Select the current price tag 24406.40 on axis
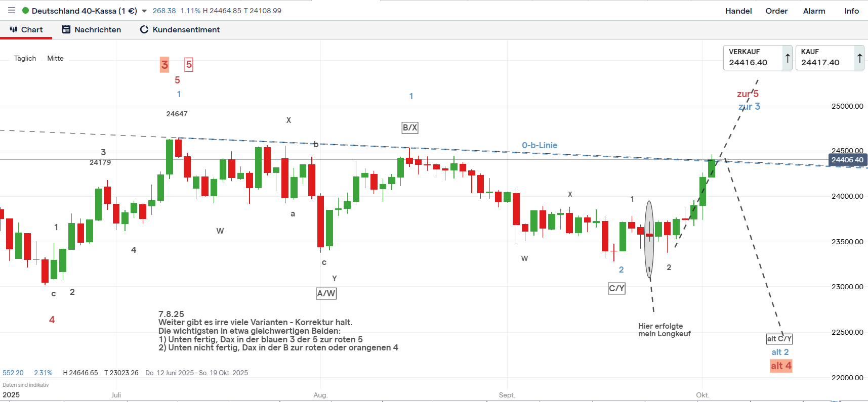The image size is (868, 402). [x=847, y=160]
